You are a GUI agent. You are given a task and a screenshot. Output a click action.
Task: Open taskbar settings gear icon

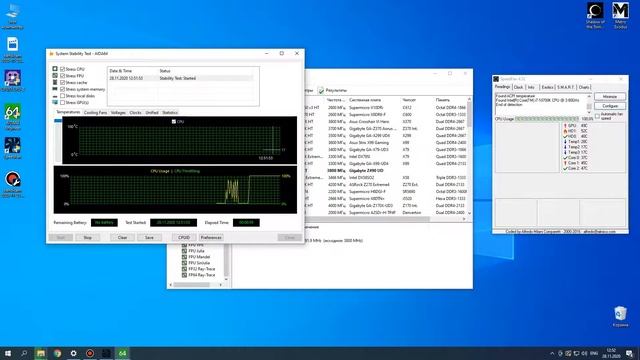click(x=73, y=353)
